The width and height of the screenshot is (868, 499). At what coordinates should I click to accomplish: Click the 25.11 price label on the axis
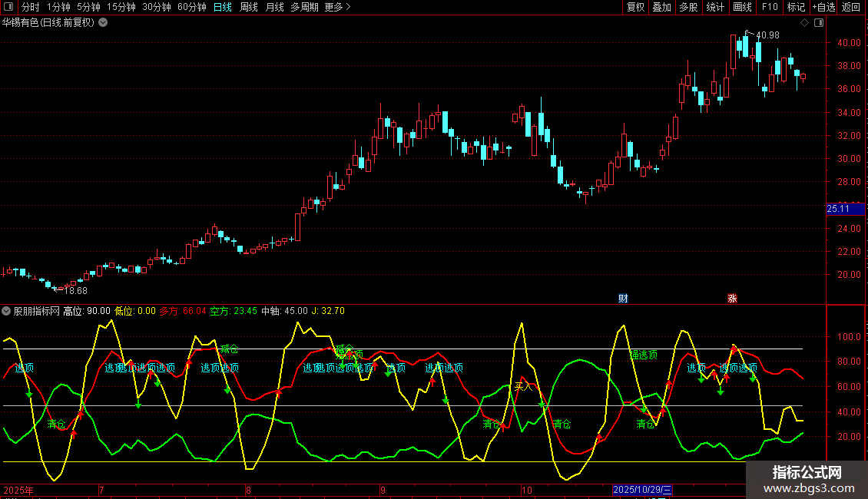click(845, 209)
